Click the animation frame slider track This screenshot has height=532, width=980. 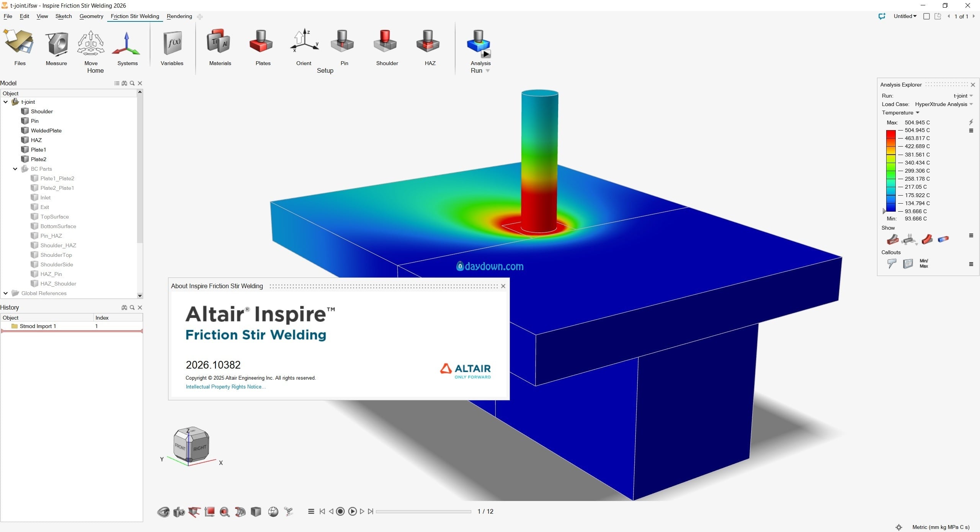423,511
